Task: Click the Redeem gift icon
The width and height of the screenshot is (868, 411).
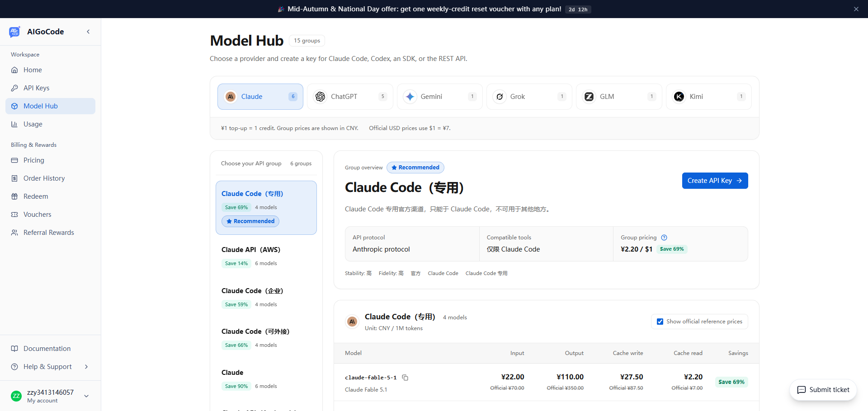Action: click(x=14, y=196)
